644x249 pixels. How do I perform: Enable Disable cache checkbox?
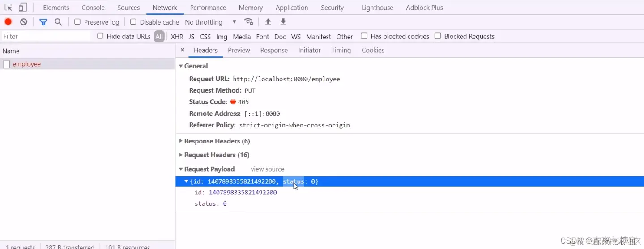pos(133,22)
